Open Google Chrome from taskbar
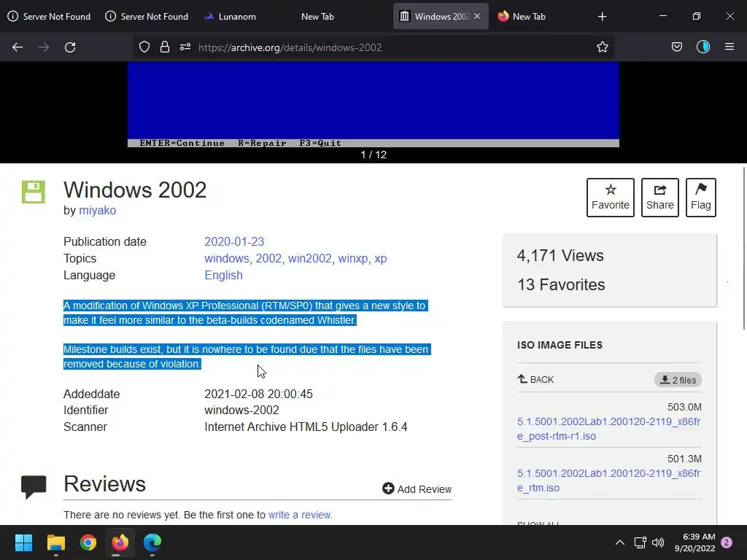 tap(88, 542)
